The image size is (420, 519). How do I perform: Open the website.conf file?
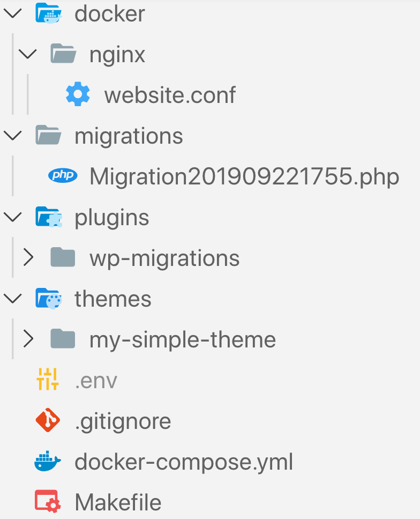(x=170, y=95)
